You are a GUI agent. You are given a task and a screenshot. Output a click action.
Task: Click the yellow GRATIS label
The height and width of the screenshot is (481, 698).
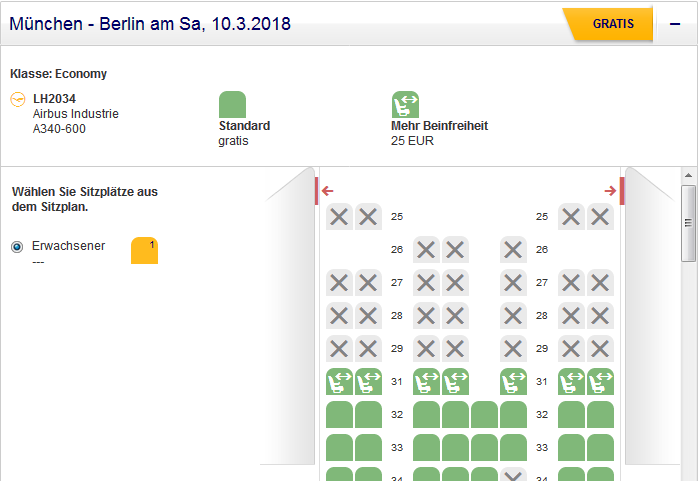pos(612,24)
